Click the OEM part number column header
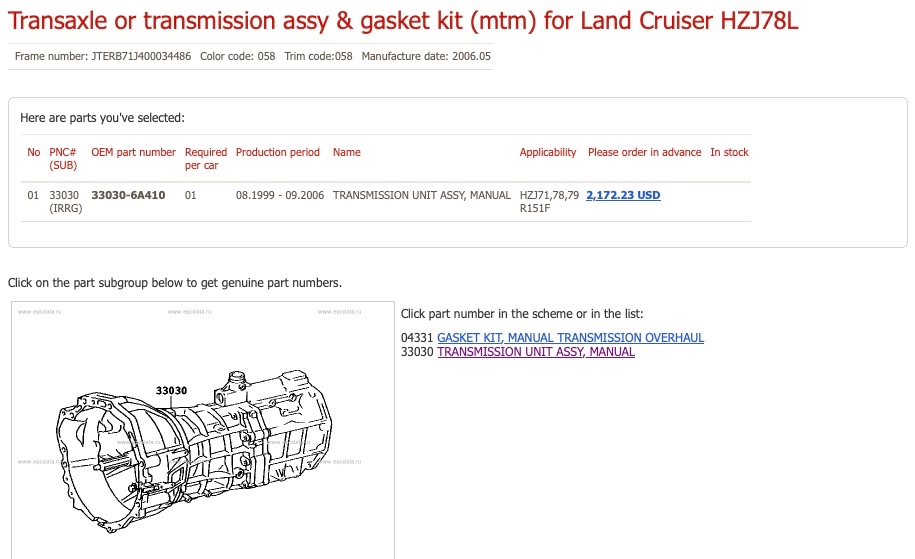Image resolution: width=915 pixels, height=559 pixels. pos(133,152)
